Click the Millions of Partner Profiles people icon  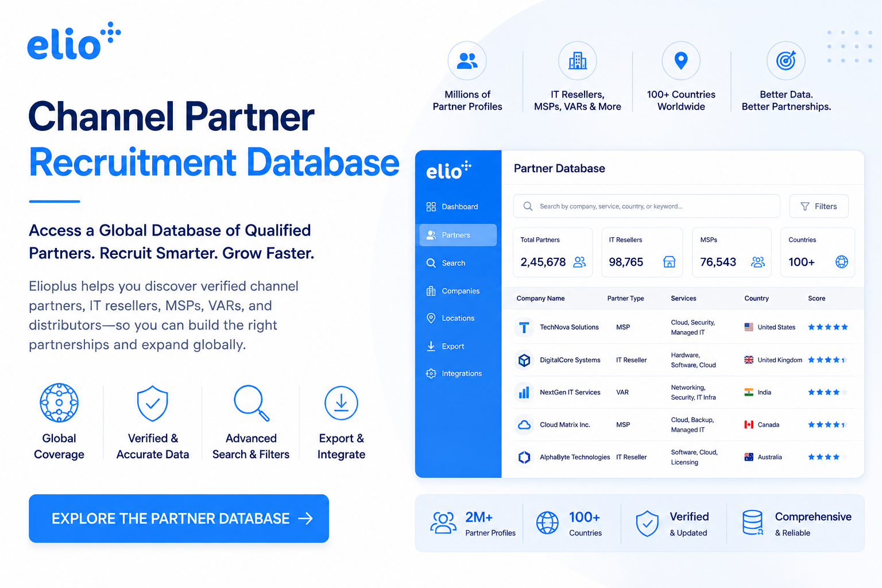point(467,60)
